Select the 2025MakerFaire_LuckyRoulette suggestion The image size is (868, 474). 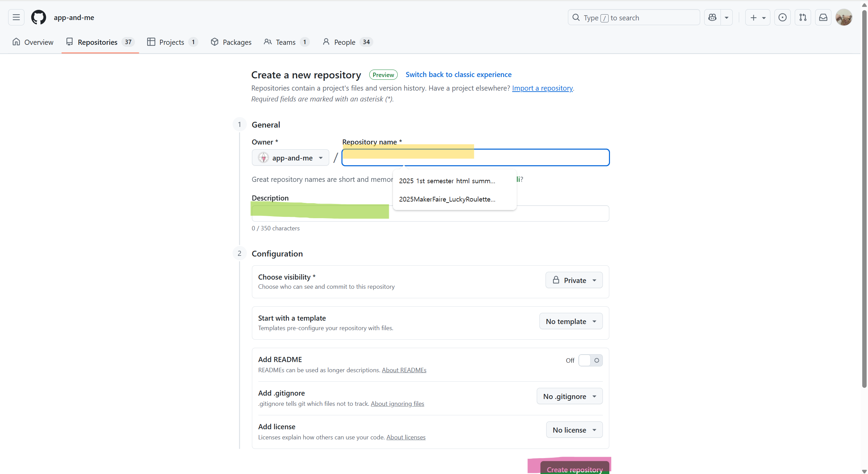coord(447,199)
